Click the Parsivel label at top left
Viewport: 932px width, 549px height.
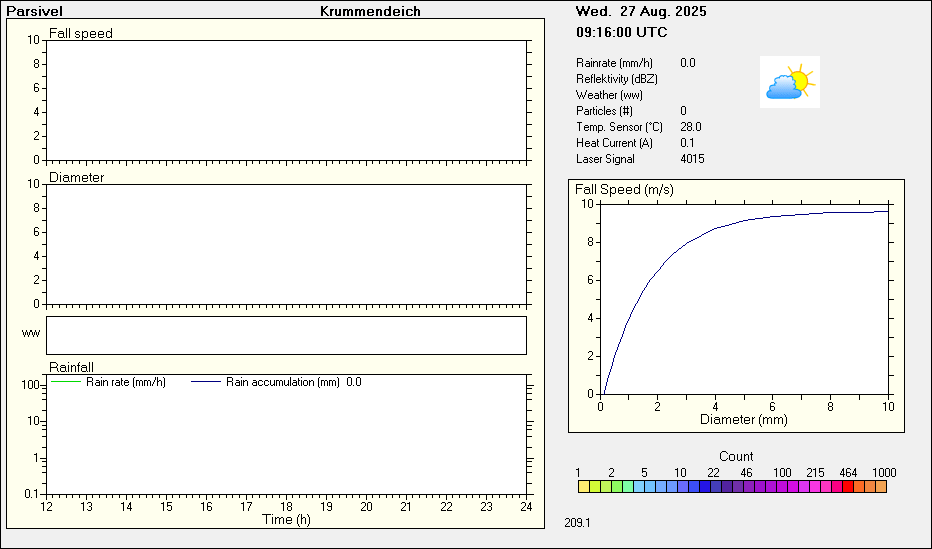(x=35, y=11)
